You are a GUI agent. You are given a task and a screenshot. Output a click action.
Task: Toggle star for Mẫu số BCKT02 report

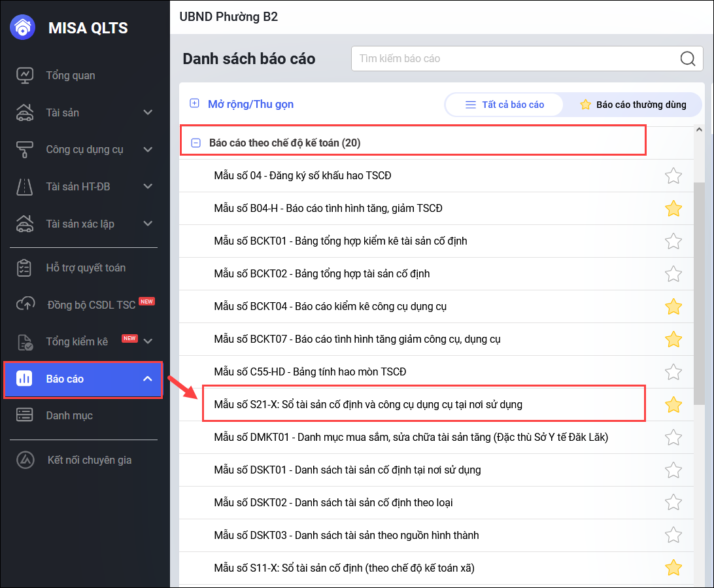tap(673, 274)
